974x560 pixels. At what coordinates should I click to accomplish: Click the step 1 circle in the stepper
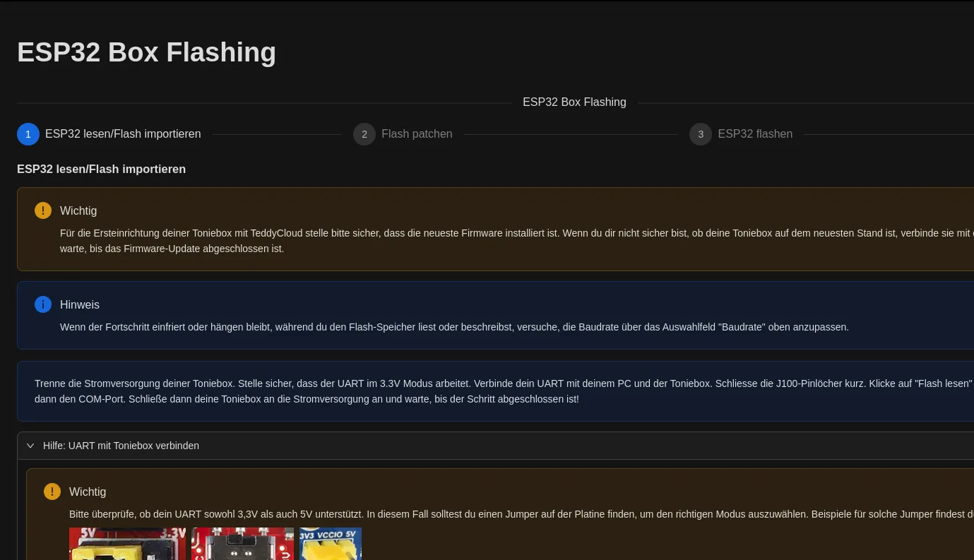[28, 134]
